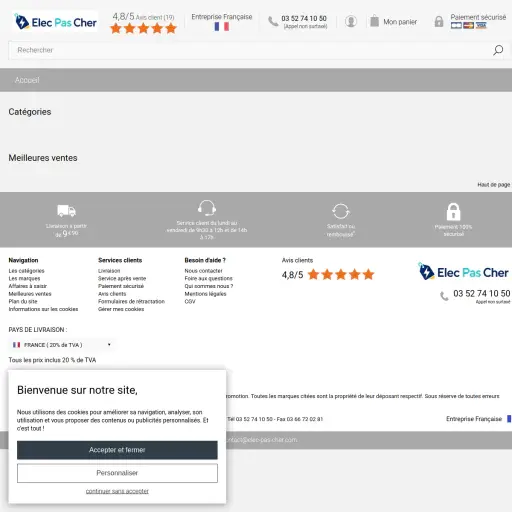Image resolution: width=512 pixels, height=512 pixels.
Task: Click the Elec Pas Cher header logo
Action: pos(55,22)
